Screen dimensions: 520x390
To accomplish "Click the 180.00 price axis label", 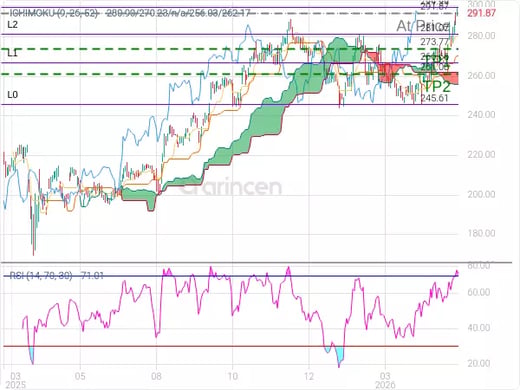I will (x=481, y=233).
